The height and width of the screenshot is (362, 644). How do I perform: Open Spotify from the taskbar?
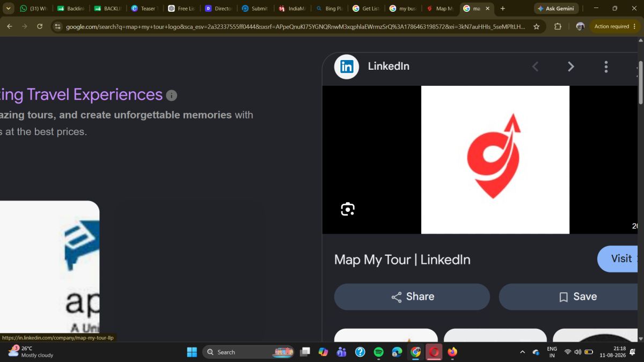point(378,352)
